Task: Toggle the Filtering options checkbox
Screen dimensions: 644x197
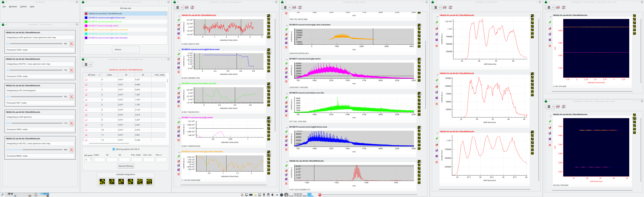Action: tap(114, 149)
